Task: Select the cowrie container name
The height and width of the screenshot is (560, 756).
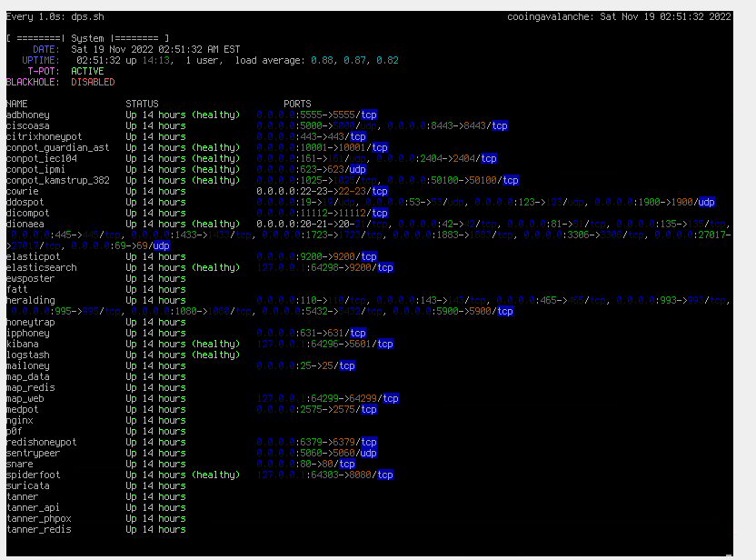Action: tap(23, 191)
